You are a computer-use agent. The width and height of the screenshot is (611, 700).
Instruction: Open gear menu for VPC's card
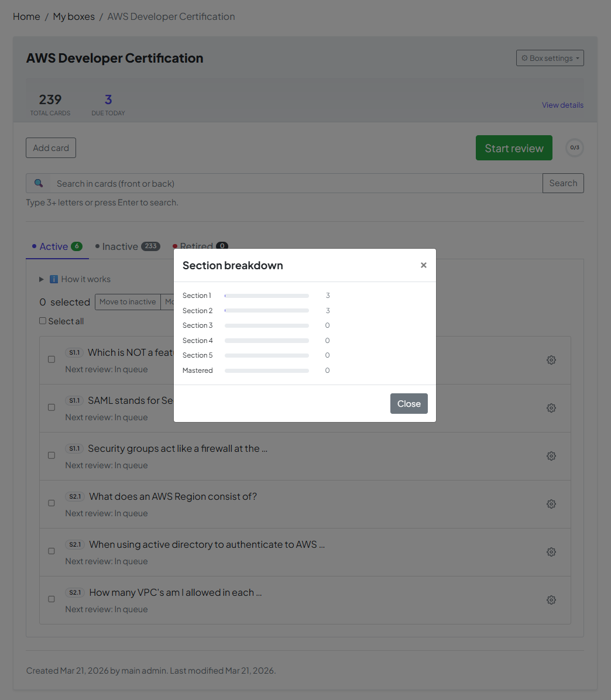tap(551, 600)
